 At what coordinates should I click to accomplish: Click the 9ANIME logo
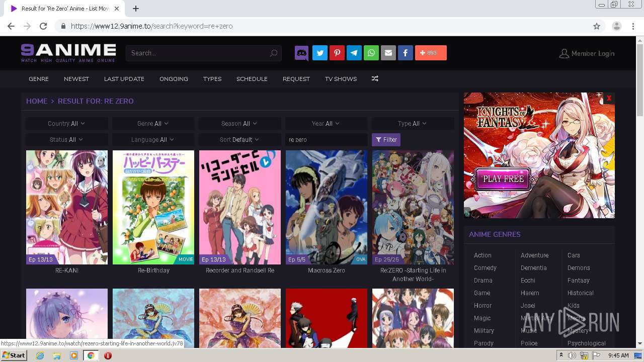click(68, 53)
